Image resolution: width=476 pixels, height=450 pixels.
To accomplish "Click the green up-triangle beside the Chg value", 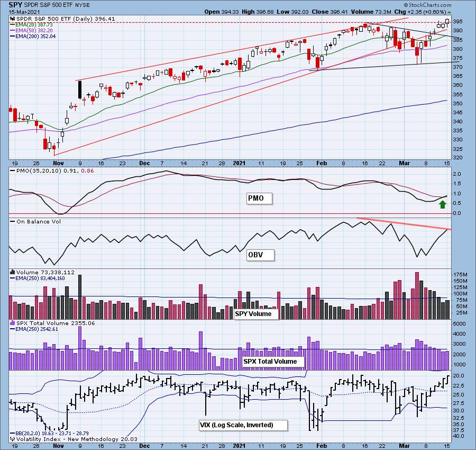I will (x=449, y=12).
